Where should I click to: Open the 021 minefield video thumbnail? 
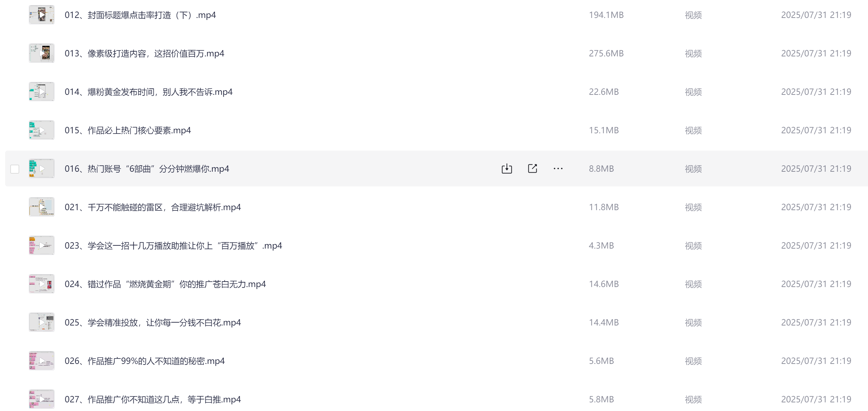tap(41, 207)
